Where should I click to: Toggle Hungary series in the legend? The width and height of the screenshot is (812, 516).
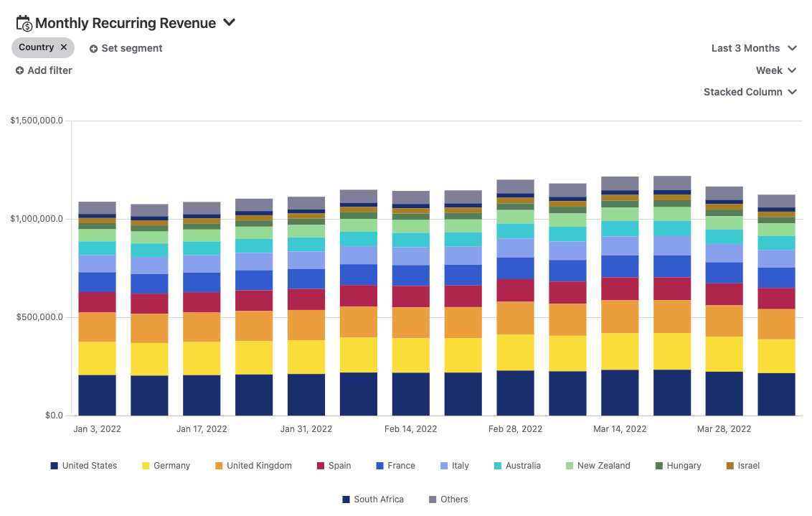point(679,466)
